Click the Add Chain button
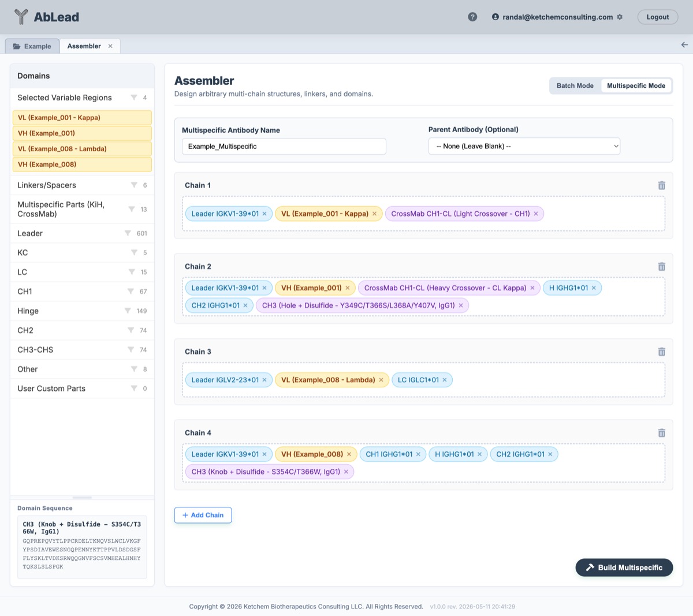The image size is (693, 616). pos(203,515)
